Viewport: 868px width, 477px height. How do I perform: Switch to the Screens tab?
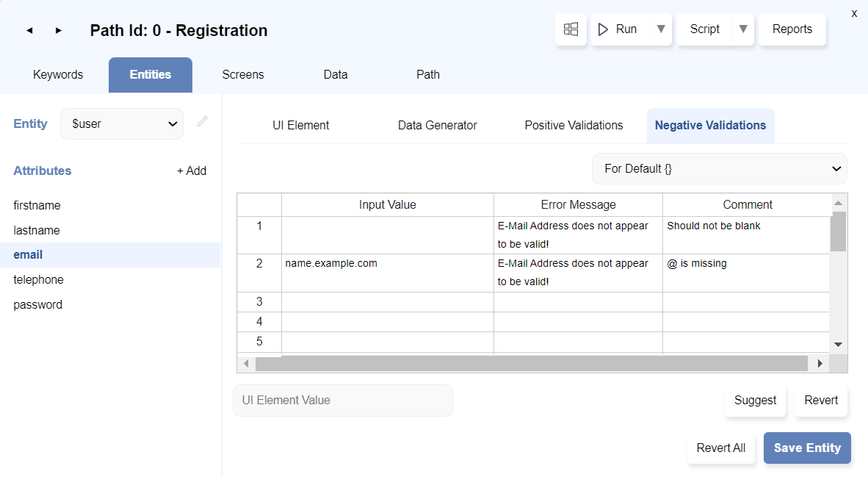point(243,74)
